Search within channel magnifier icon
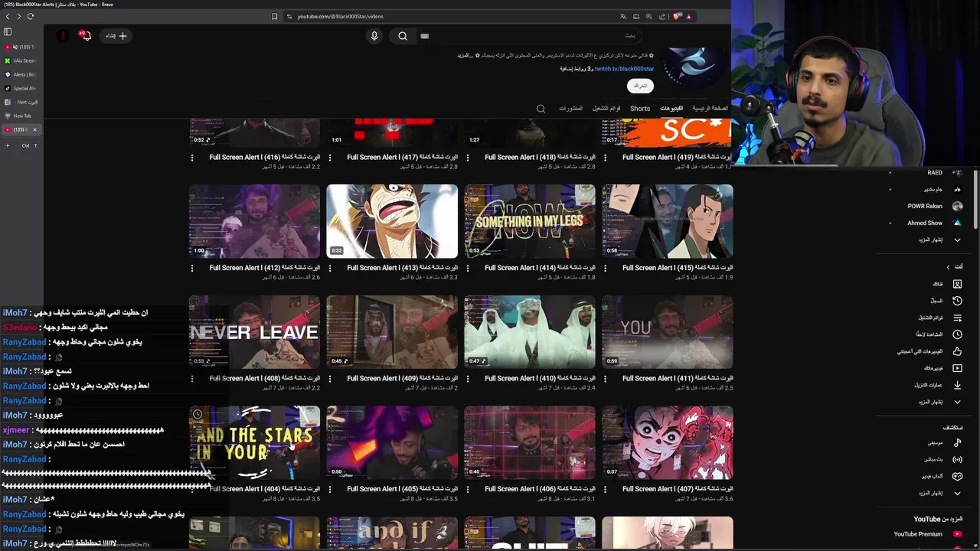The image size is (980, 551). pyautogui.click(x=541, y=109)
